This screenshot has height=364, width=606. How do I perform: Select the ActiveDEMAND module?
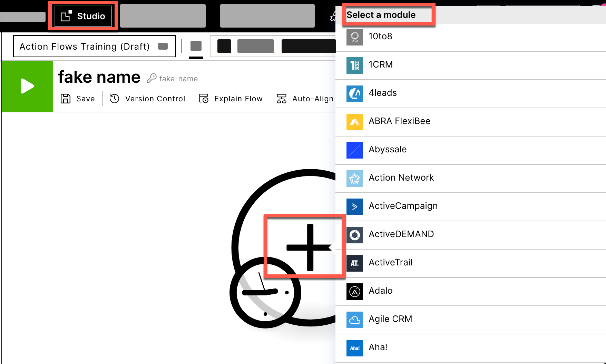(471, 234)
